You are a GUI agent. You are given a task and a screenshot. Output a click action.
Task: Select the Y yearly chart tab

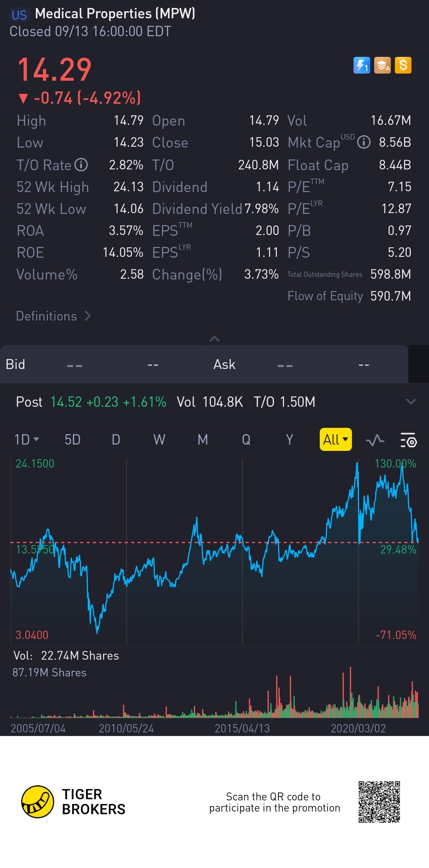[x=290, y=440]
